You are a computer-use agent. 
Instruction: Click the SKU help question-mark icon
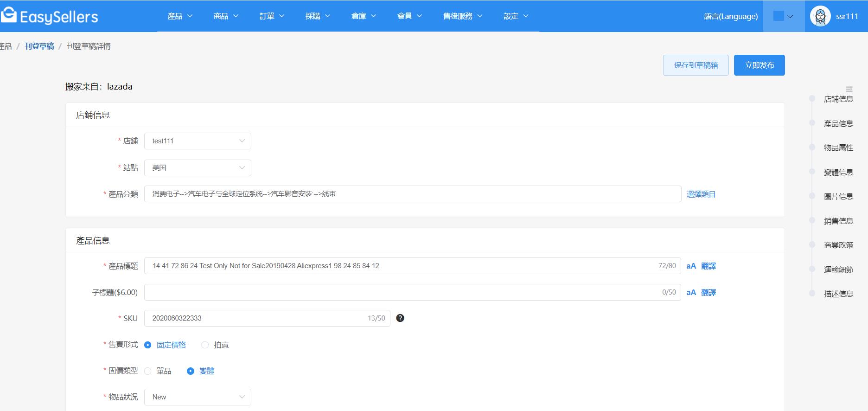(400, 318)
